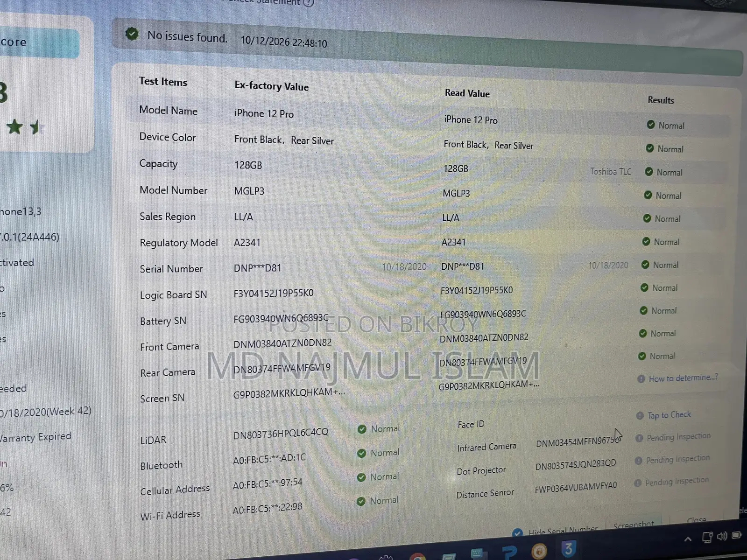The height and width of the screenshot is (560, 747).
Task: Click the green check icon in the Bluetooth row
Action: click(x=361, y=453)
